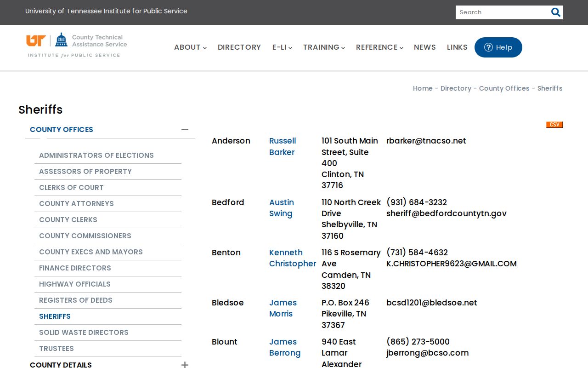Click the Blount county name
Viewport: 588px width, 368px height.
coord(225,342)
